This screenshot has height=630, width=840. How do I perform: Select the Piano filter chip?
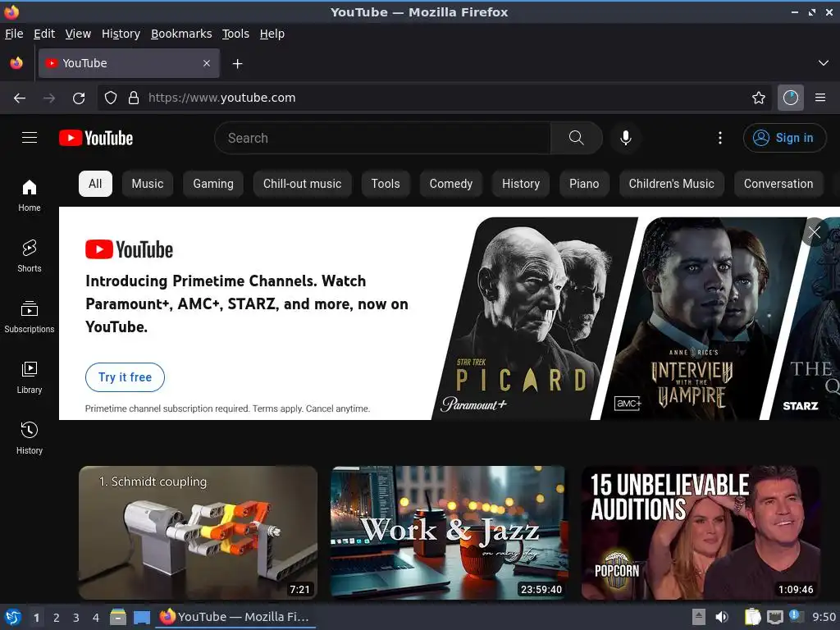tap(584, 184)
